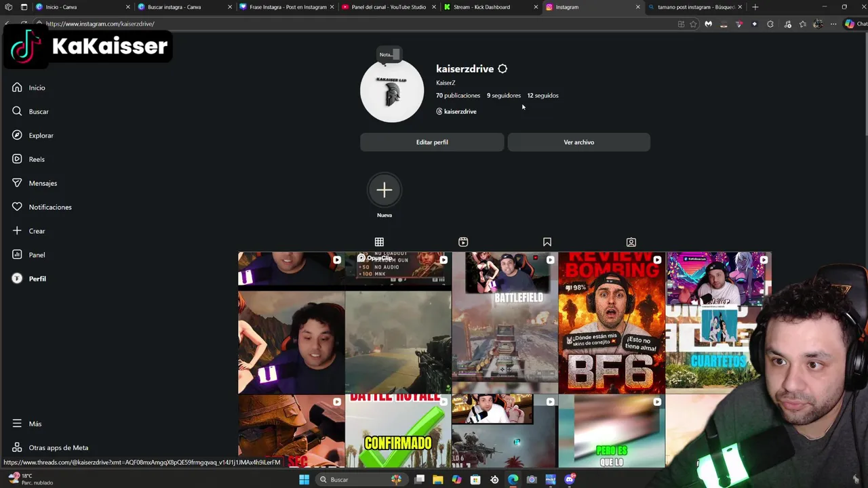The width and height of the screenshot is (868, 488).
Task: Go to Inicio in Instagram sidebar
Action: [x=28, y=87]
